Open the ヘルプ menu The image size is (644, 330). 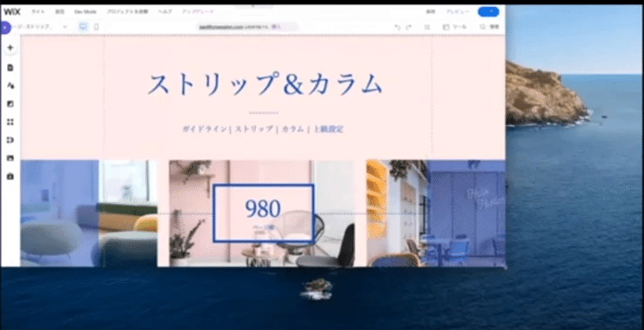point(165,11)
